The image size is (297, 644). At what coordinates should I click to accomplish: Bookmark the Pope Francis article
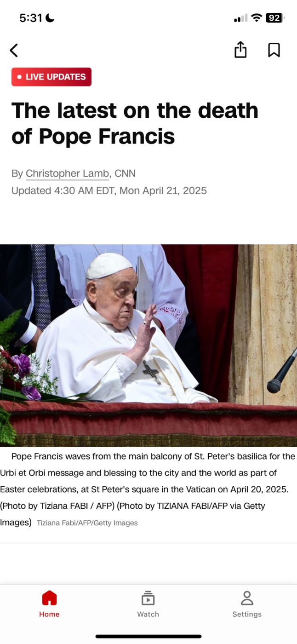[x=274, y=50]
